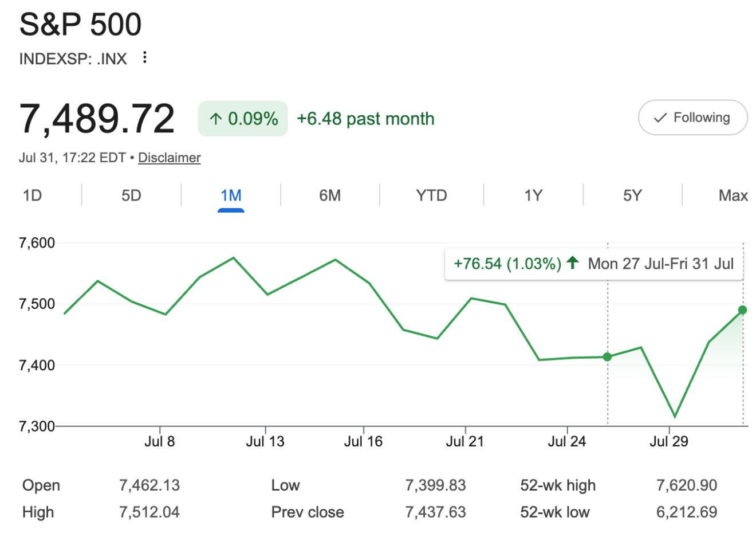Image resolution: width=756 pixels, height=537 pixels.
Task: Click the green up-arrow percent change badge
Action: [243, 119]
